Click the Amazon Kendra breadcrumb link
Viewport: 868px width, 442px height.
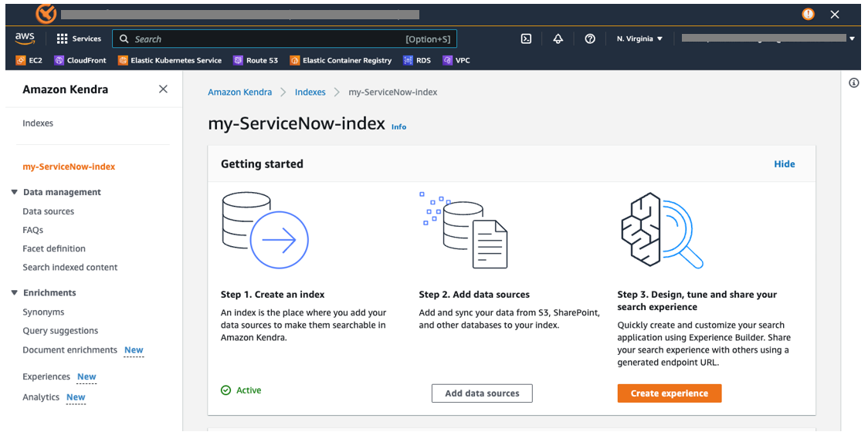point(239,93)
